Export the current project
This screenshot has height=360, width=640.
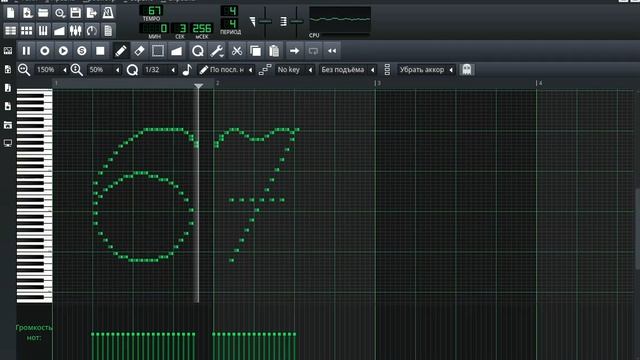(92, 13)
